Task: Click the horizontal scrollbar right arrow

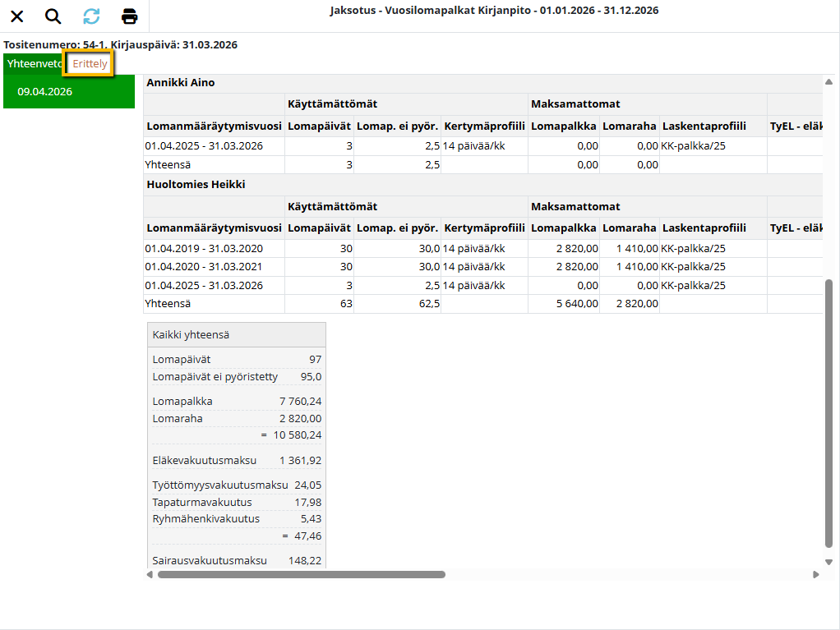Action: click(x=816, y=574)
